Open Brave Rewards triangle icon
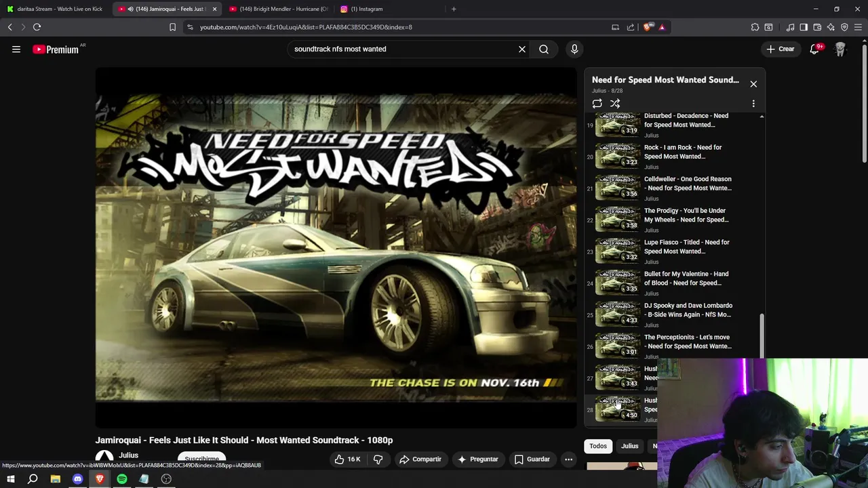The height and width of the screenshot is (488, 868). tap(662, 27)
